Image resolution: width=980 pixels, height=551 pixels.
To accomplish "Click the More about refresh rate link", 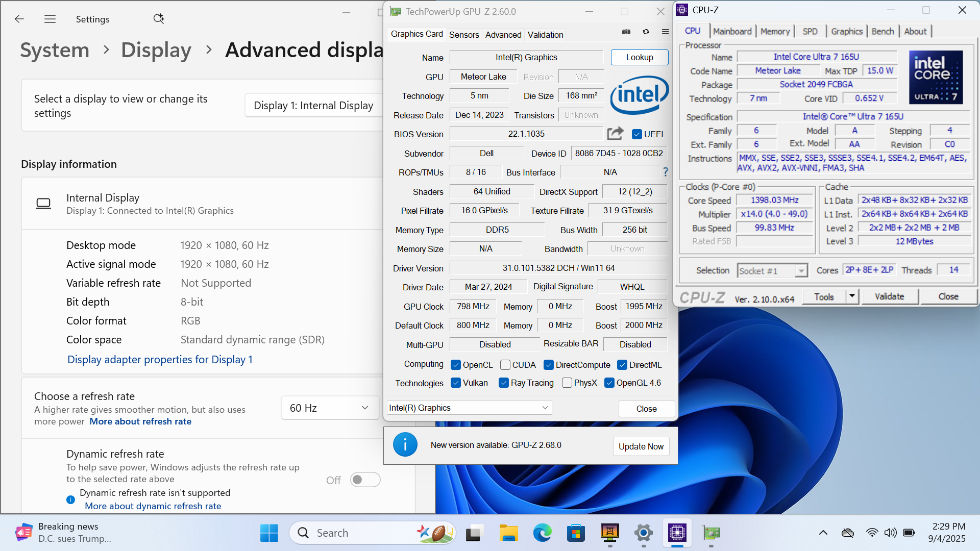I will pyautogui.click(x=140, y=421).
